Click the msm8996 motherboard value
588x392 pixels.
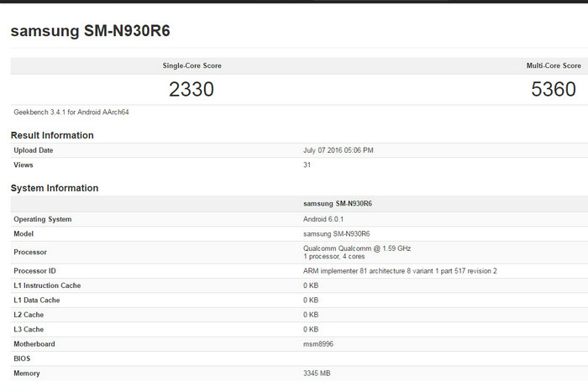pyautogui.click(x=318, y=344)
